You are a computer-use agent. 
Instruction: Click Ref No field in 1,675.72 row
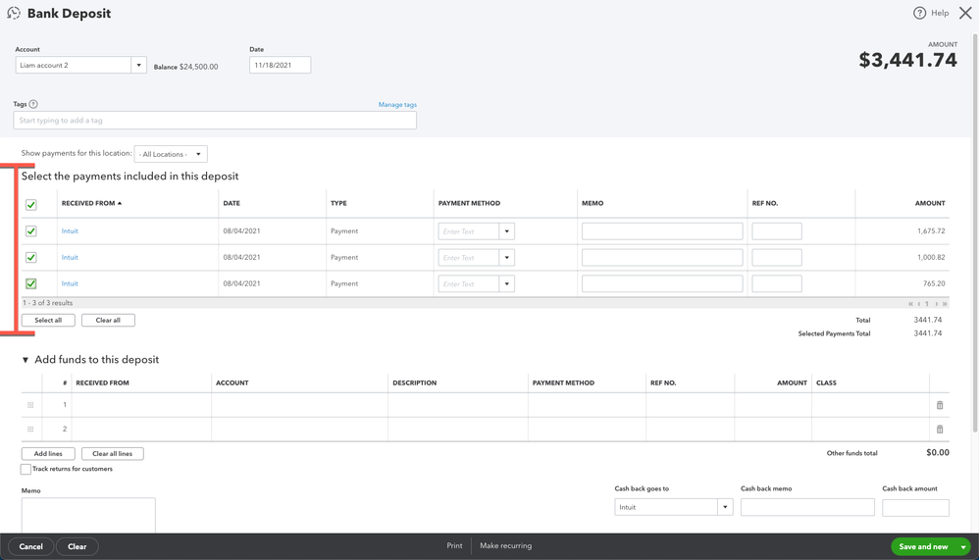tap(777, 231)
